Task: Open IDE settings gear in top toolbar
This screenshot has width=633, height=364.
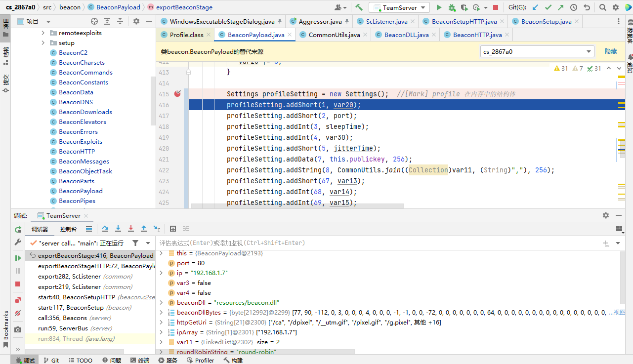Action: (616, 7)
